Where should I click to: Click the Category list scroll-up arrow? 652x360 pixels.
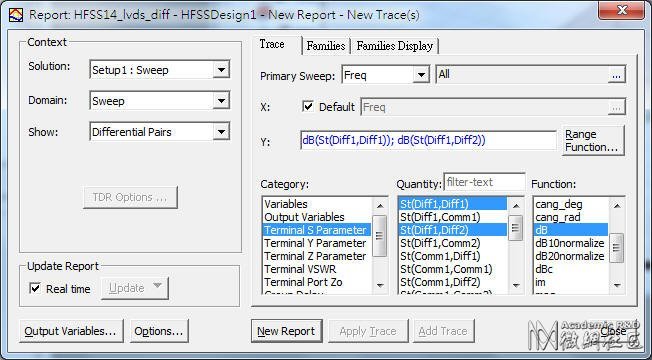380,205
